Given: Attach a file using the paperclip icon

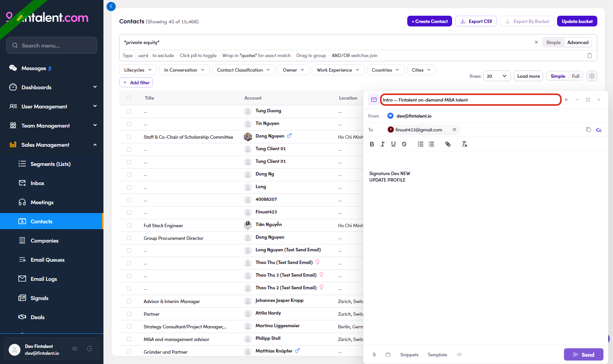Looking at the screenshot, I should pos(374,354).
